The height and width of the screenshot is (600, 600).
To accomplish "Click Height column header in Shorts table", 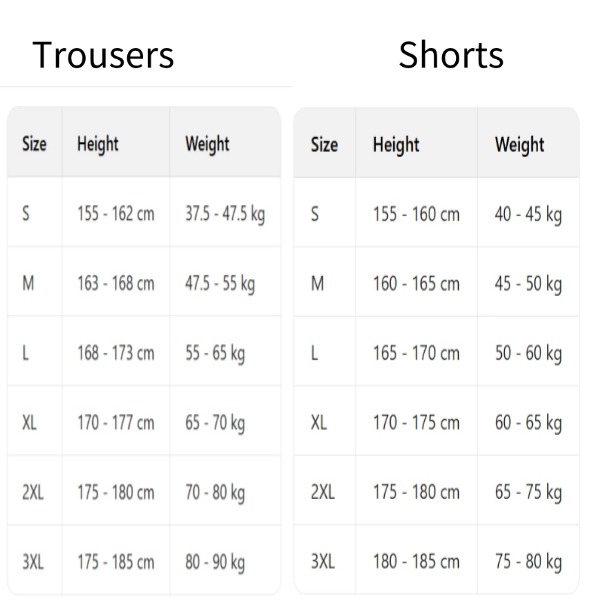I will 396,145.
